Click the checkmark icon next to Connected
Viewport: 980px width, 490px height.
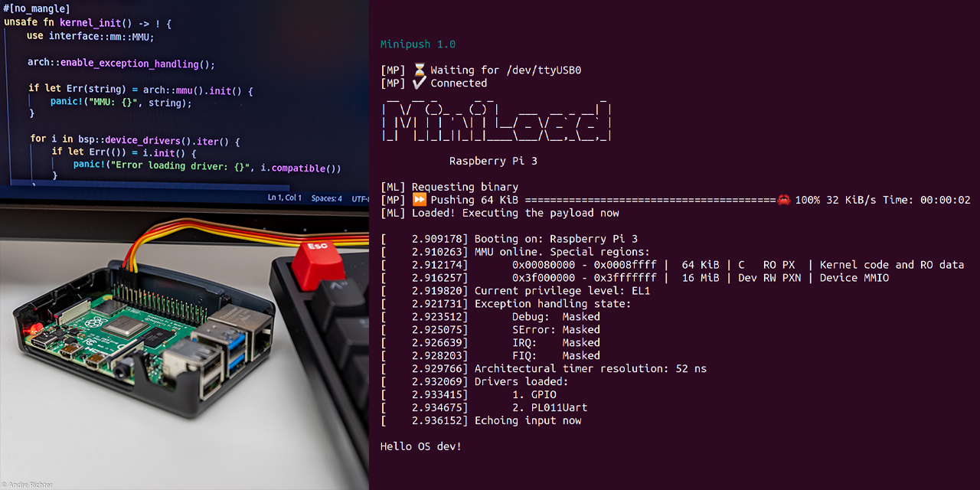tap(419, 83)
